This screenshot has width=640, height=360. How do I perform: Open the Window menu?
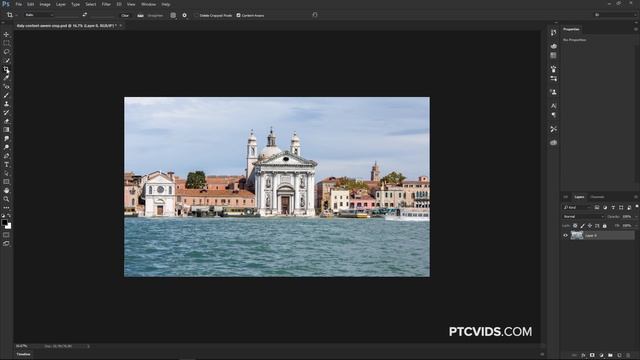click(148, 4)
